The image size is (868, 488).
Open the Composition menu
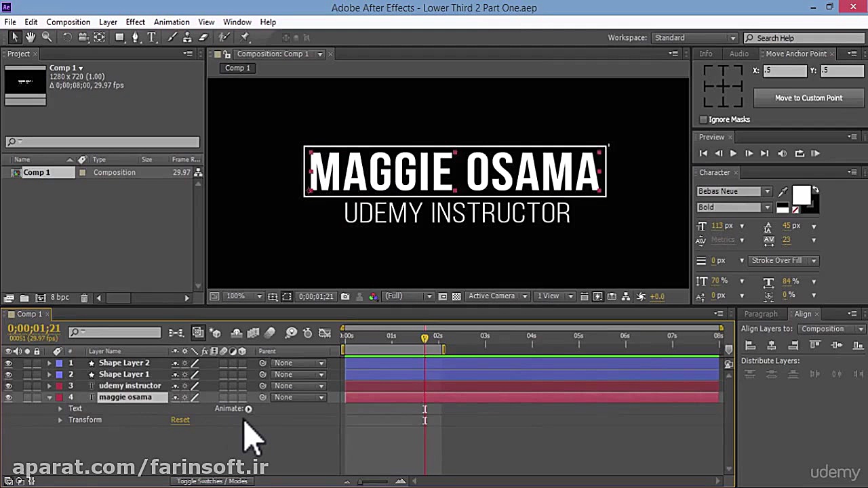point(68,22)
